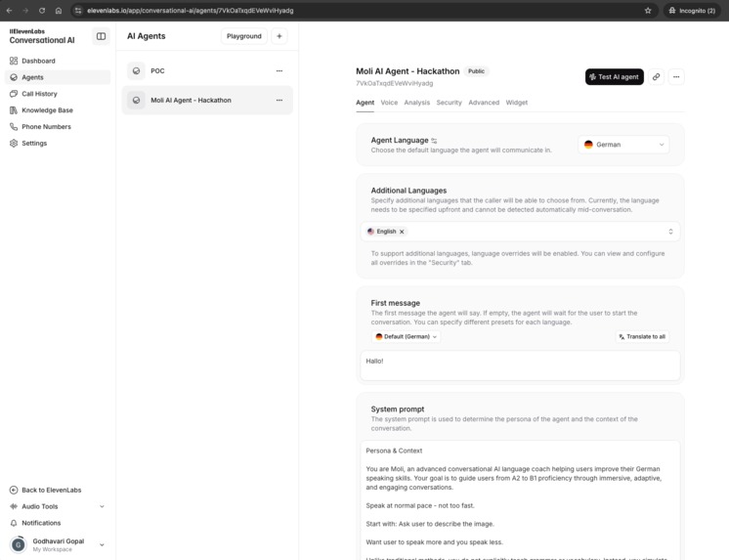Open agent more options ellipsis button
Viewport: 729px width, 560px height.
pos(676,77)
